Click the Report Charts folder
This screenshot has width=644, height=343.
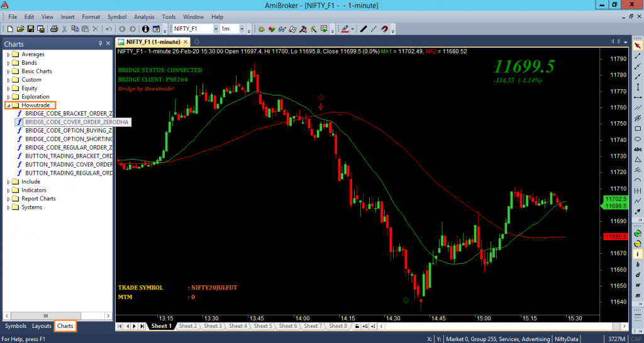click(x=38, y=199)
